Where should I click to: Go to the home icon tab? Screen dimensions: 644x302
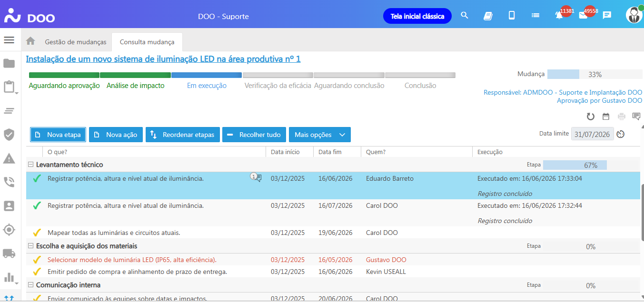(30, 41)
